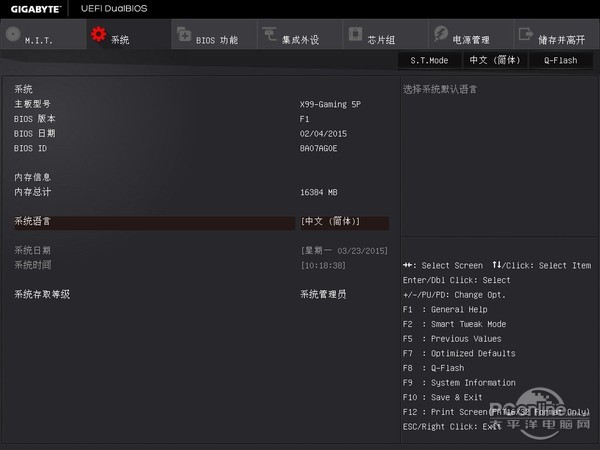Click the F7 Optimized Defaults line
This screenshot has width=600, height=450.
[x=459, y=353]
